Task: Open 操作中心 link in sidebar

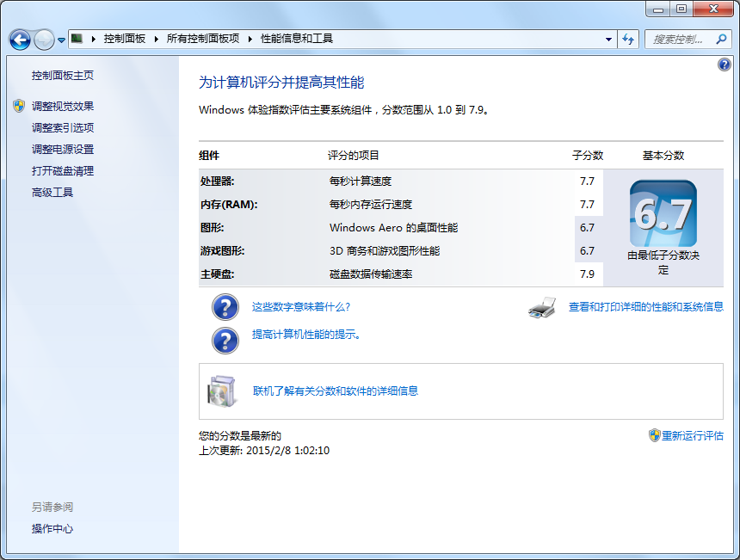Action: click(52, 529)
